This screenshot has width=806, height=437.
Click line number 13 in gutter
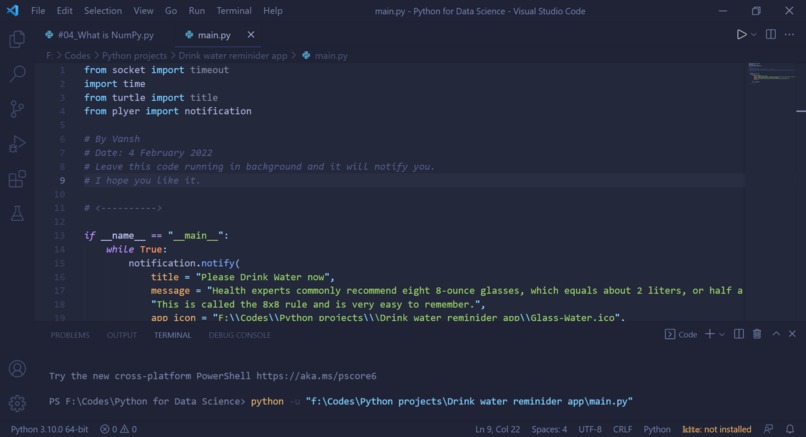tap(60, 235)
